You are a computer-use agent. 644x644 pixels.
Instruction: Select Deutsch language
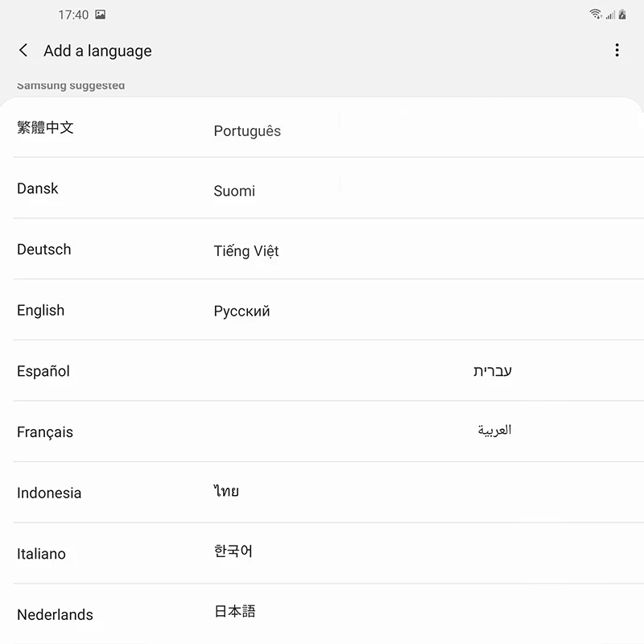[x=44, y=250]
